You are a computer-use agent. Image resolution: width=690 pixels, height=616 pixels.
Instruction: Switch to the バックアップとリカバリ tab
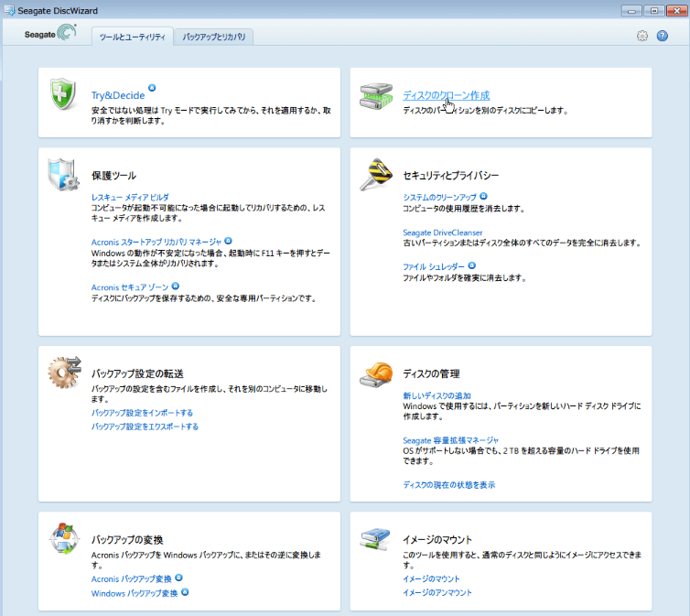click(214, 37)
